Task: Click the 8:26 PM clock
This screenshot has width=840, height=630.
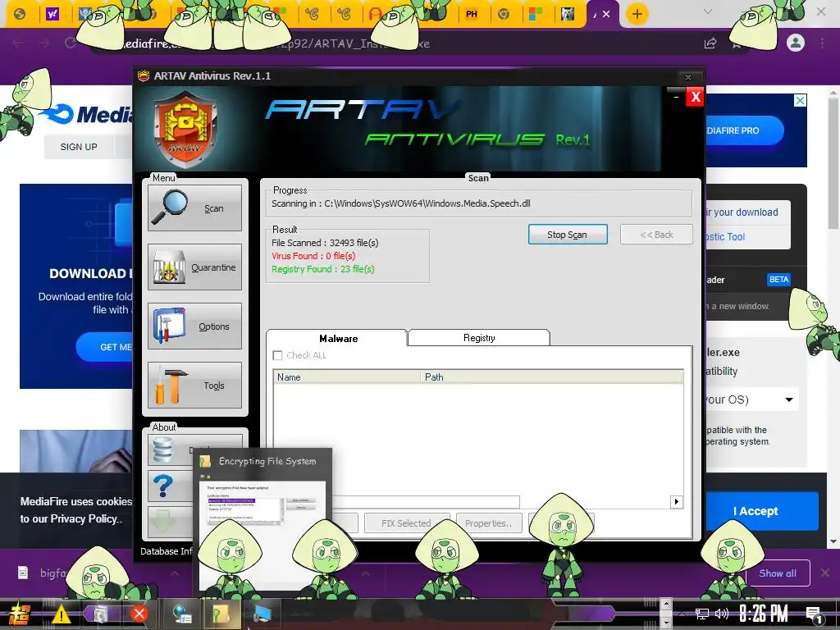Action: (764, 614)
